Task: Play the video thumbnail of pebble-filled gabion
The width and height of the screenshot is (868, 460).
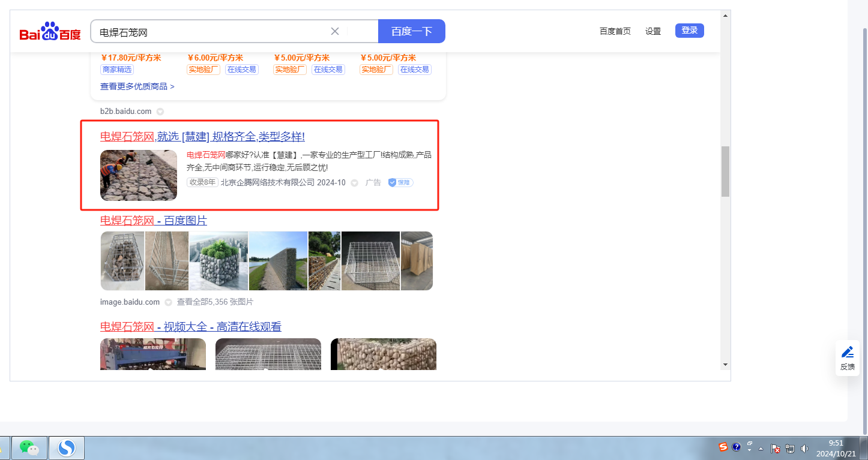Action: pos(384,354)
